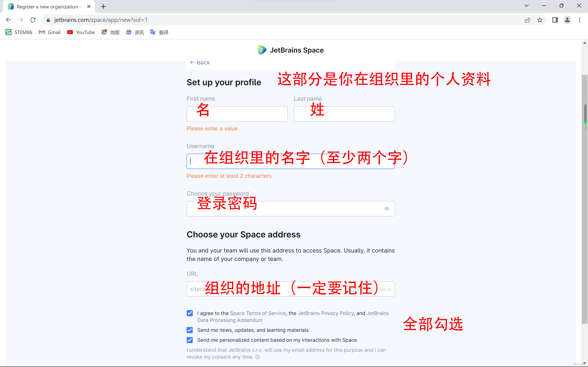Image resolution: width=588 pixels, height=367 pixels.
Task: Open the Chrome three-dot menu
Action: click(x=580, y=20)
